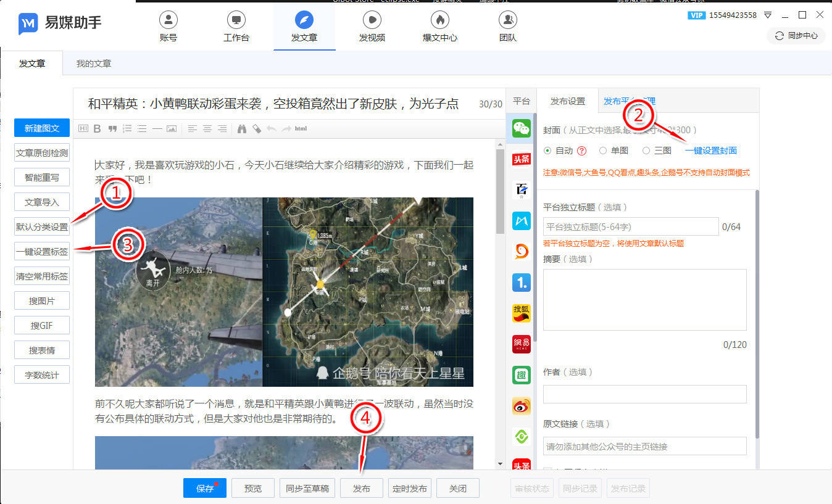Switch to html source mode
This screenshot has height=504, width=832.
point(301,128)
